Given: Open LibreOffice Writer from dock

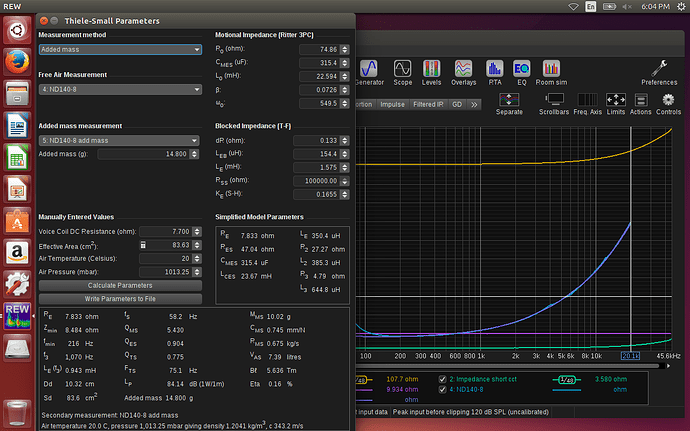Looking at the screenshot, I should 17,125.
